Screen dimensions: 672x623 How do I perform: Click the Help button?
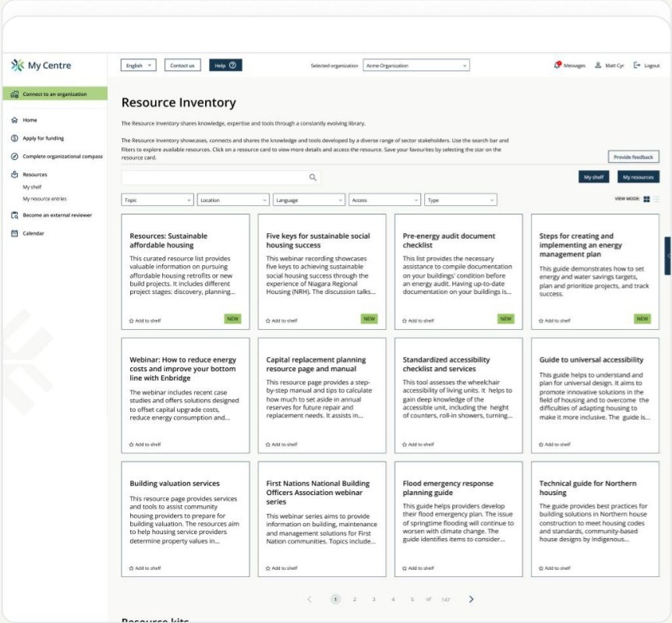coord(225,65)
